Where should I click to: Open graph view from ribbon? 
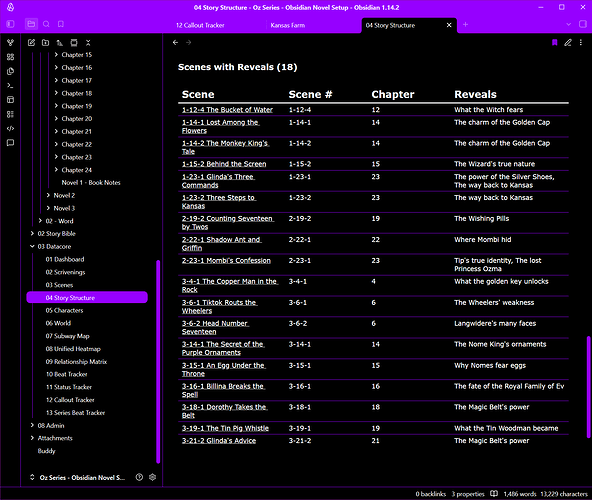coord(11,43)
